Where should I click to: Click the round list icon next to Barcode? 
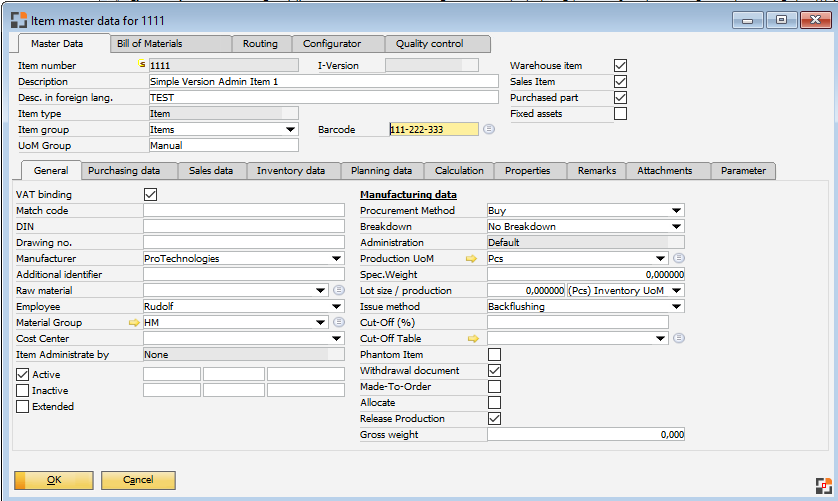point(489,130)
